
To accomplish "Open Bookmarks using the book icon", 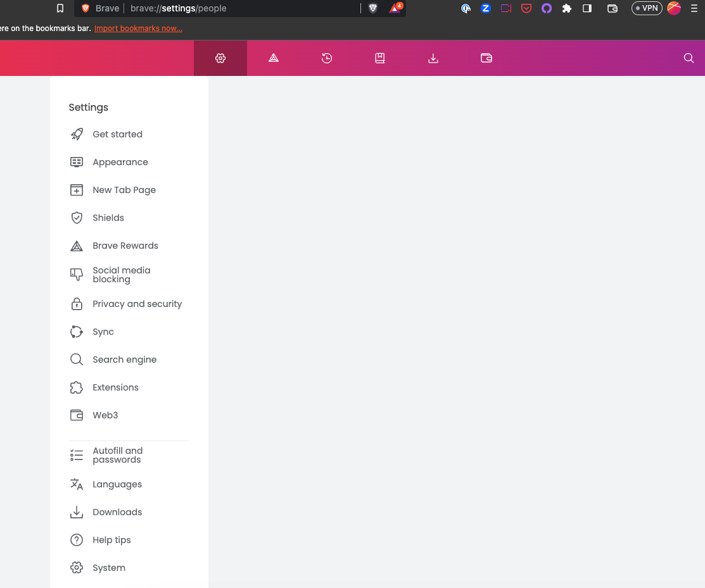I will pos(380,58).
